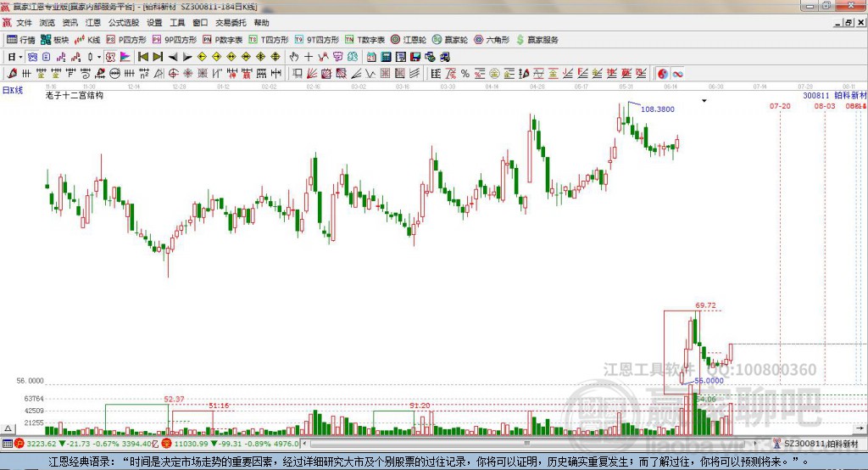Image resolution: width=868 pixels, height=470 pixels.
Task: Click 07-20 red date marker
Action: (780, 106)
